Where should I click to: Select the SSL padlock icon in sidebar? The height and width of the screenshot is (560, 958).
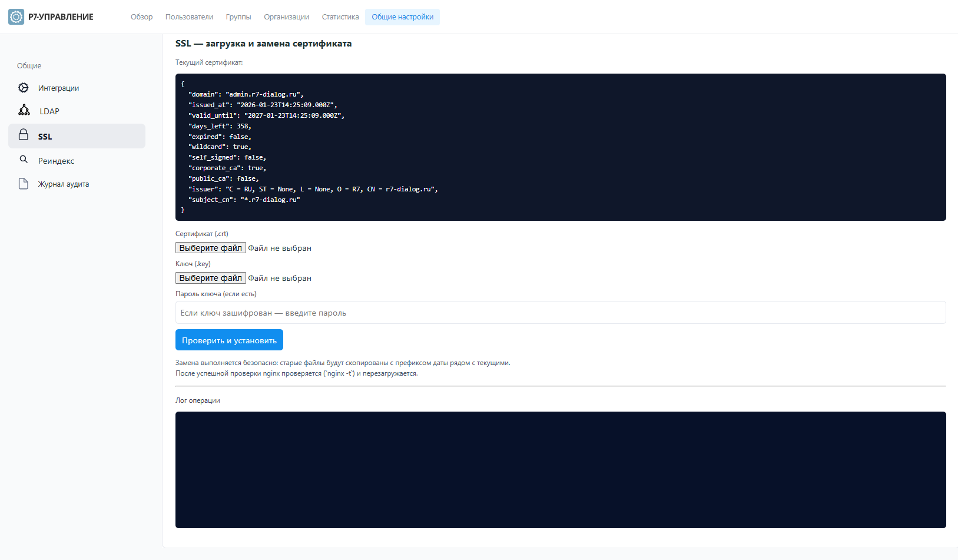pyautogui.click(x=24, y=135)
